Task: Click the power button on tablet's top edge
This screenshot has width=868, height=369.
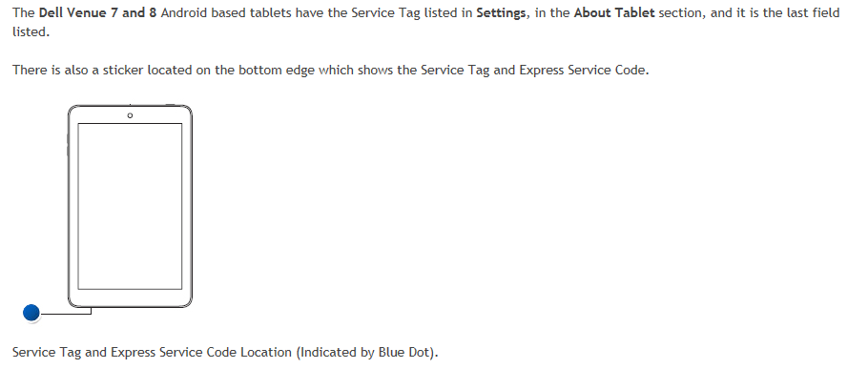Action: (x=170, y=105)
